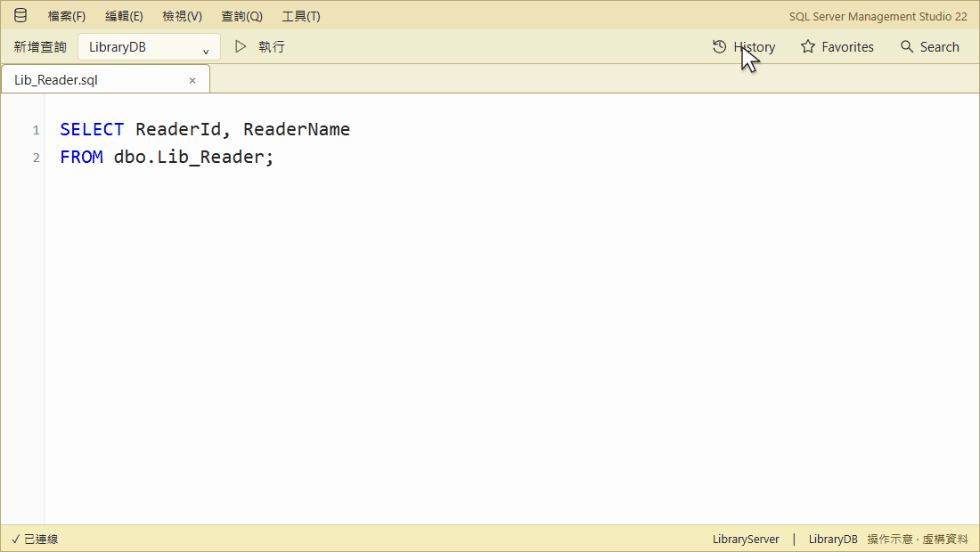Click the Execute play triangle icon
980x552 pixels.
point(241,47)
